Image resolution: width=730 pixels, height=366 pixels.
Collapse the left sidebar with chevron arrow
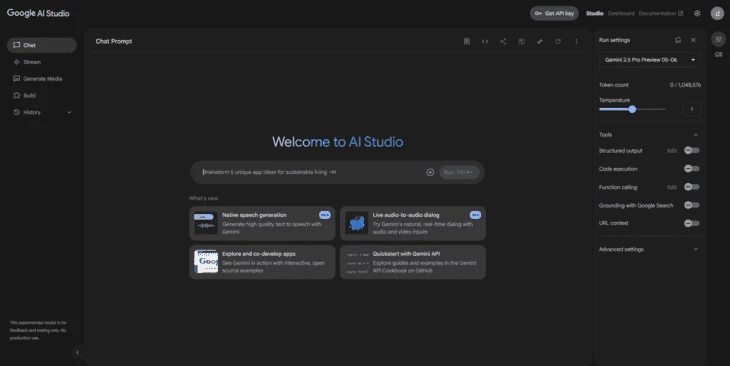(x=77, y=352)
